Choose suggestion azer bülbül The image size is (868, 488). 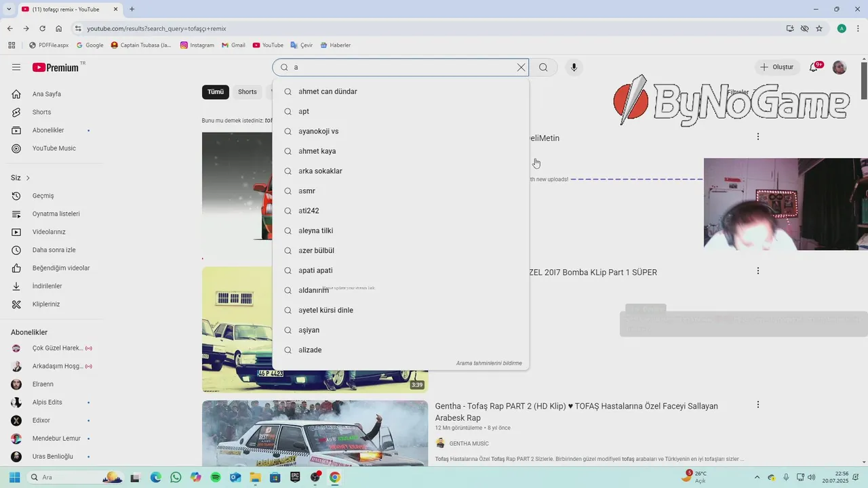pos(401,251)
